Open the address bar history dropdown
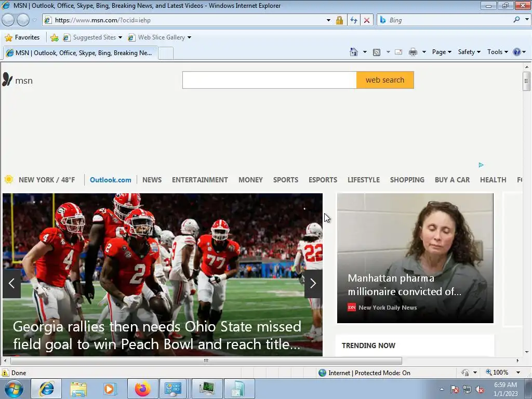The height and width of the screenshot is (399, 532). pyautogui.click(x=328, y=20)
